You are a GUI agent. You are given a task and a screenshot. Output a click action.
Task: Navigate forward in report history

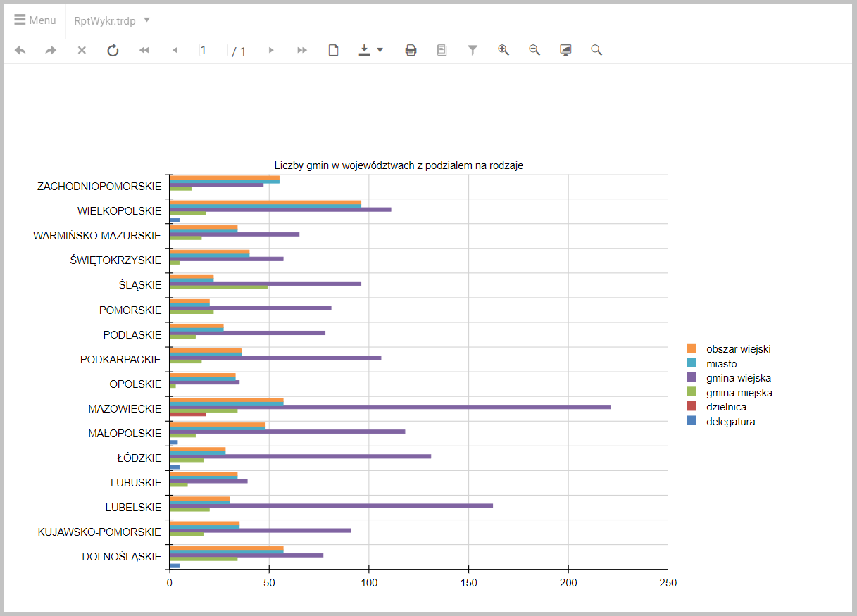point(51,50)
